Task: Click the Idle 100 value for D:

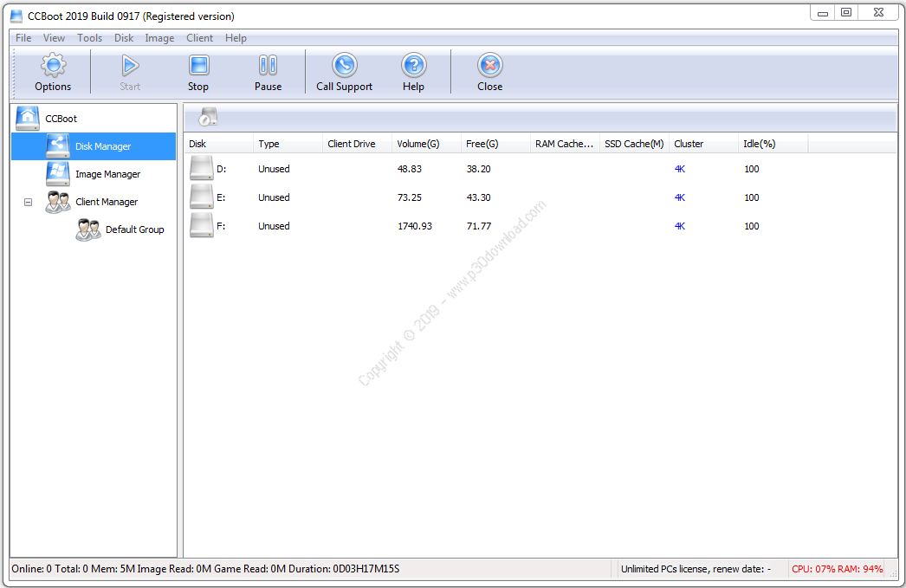Action: tap(751, 169)
